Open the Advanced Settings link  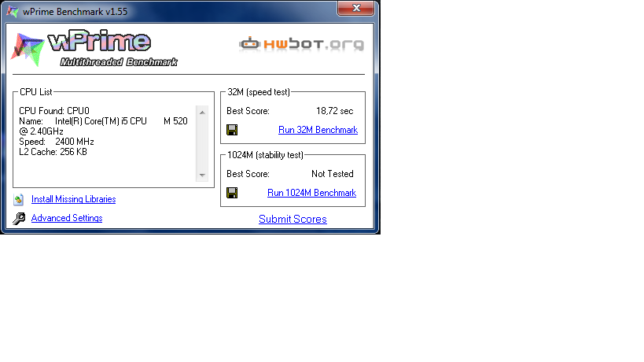(x=67, y=218)
